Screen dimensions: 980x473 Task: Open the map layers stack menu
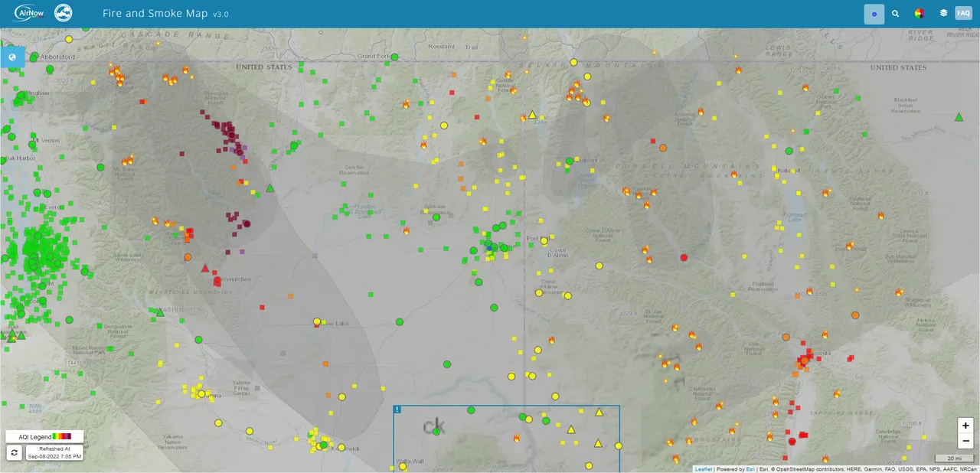[943, 14]
